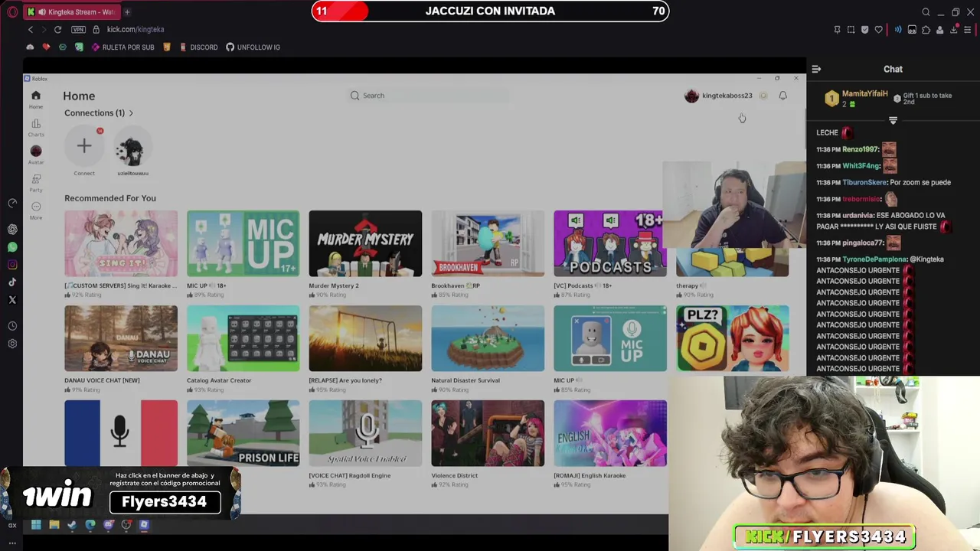Click the browser tab search magnifier
Screen dimensions: 980x551
pyautogui.click(x=926, y=12)
